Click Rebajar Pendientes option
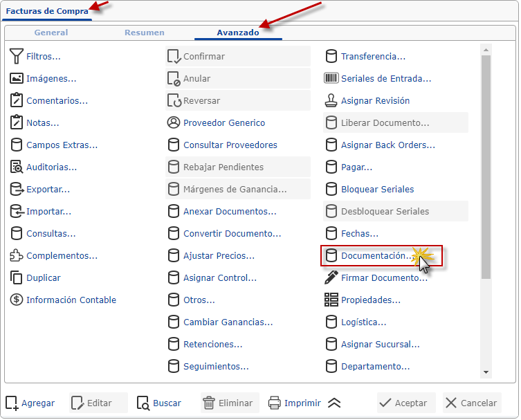 (x=238, y=167)
